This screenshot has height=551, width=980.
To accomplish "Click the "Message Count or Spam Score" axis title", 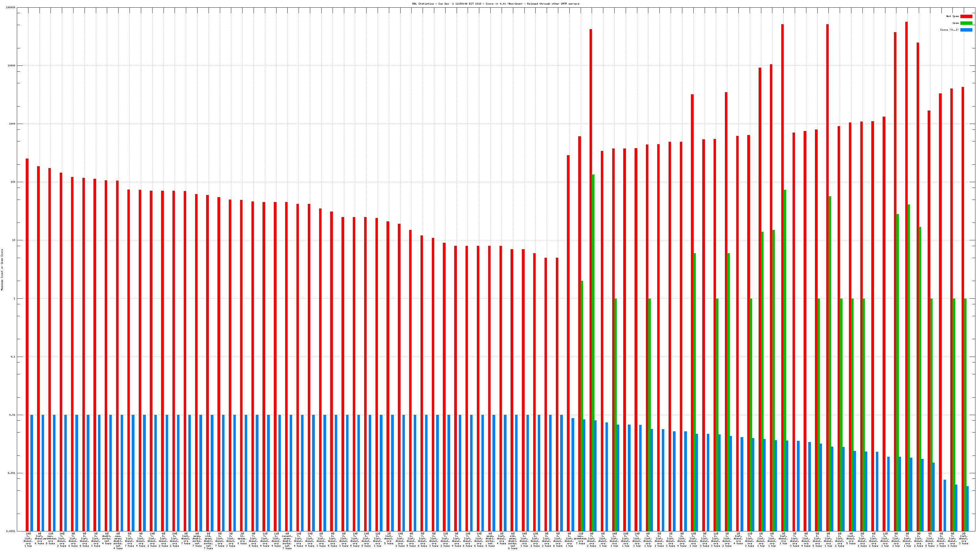I will click(x=2, y=270).
